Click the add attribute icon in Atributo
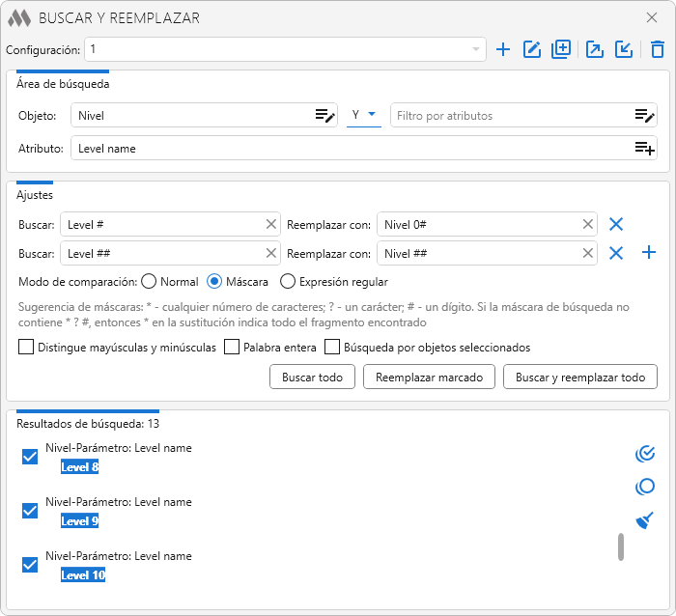676x616 pixels. pos(644,149)
